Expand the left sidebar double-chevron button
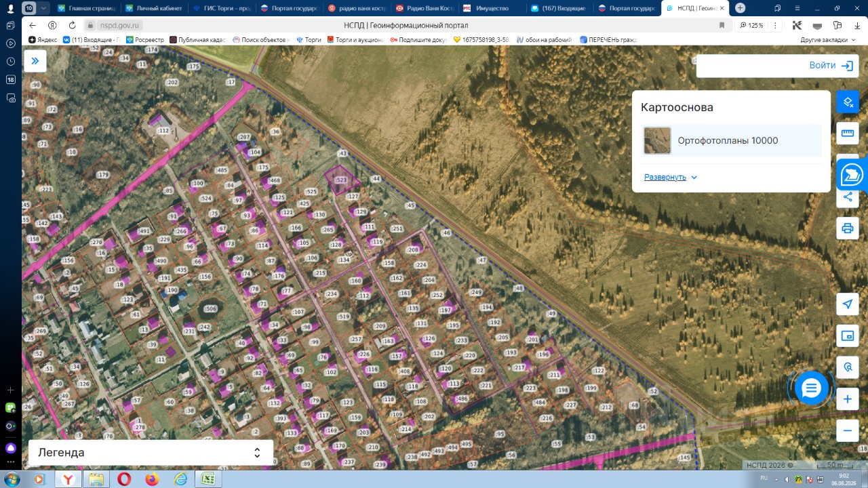Image resolution: width=868 pixels, height=488 pixels. pyautogui.click(x=35, y=61)
